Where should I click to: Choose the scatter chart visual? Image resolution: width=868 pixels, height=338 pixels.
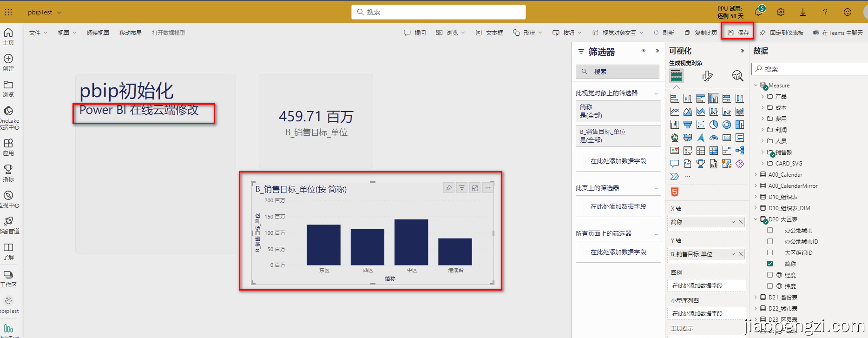701,125
